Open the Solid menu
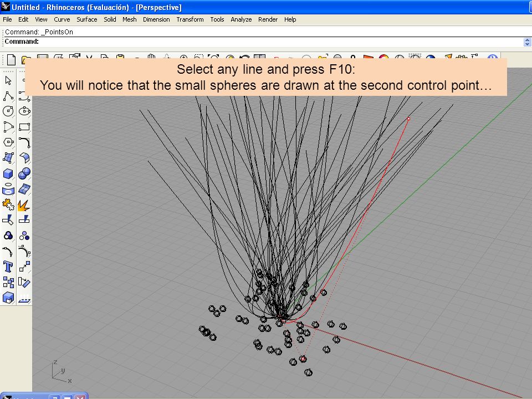This screenshot has width=532, height=399. pos(110,19)
